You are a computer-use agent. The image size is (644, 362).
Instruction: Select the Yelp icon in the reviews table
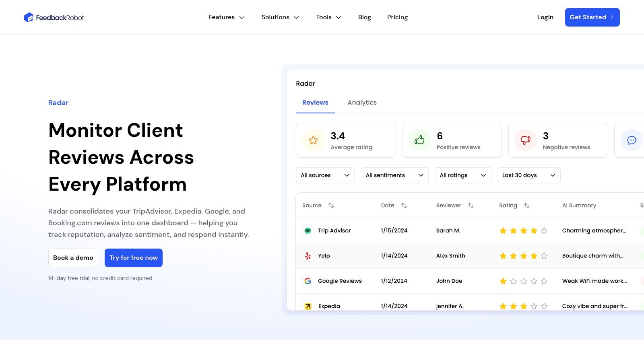tap(308, 256)
